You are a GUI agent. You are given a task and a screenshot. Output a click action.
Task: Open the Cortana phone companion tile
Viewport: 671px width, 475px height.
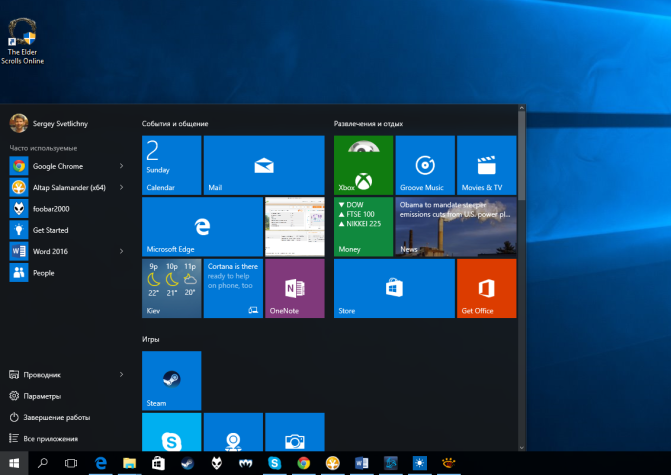(x=233, y=288)
